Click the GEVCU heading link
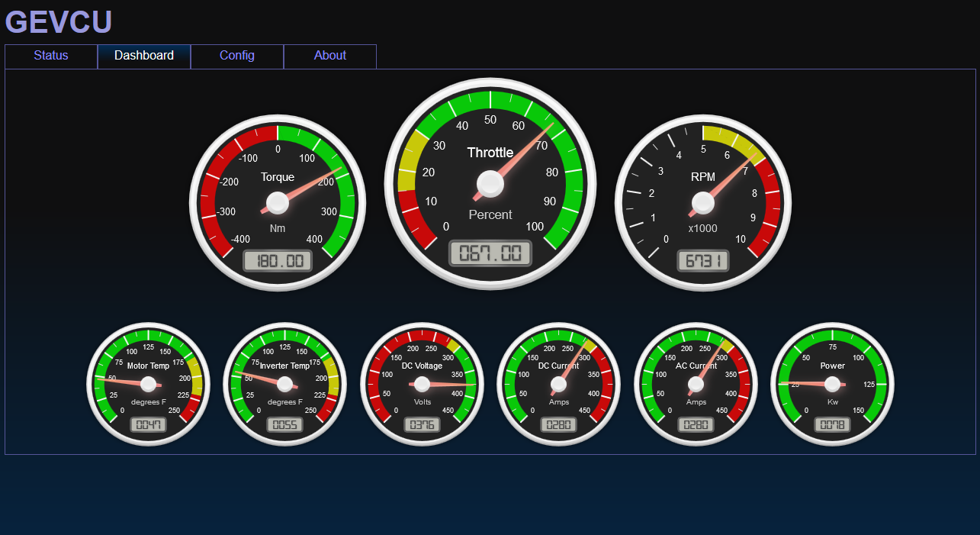The image size is (980, 535). pyautogui.click(x=58, y=22)
